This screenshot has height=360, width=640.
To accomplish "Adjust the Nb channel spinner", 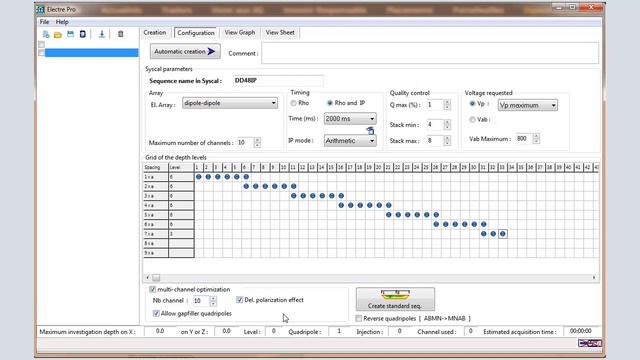I will pyautogui.click(x=213, y=301).
